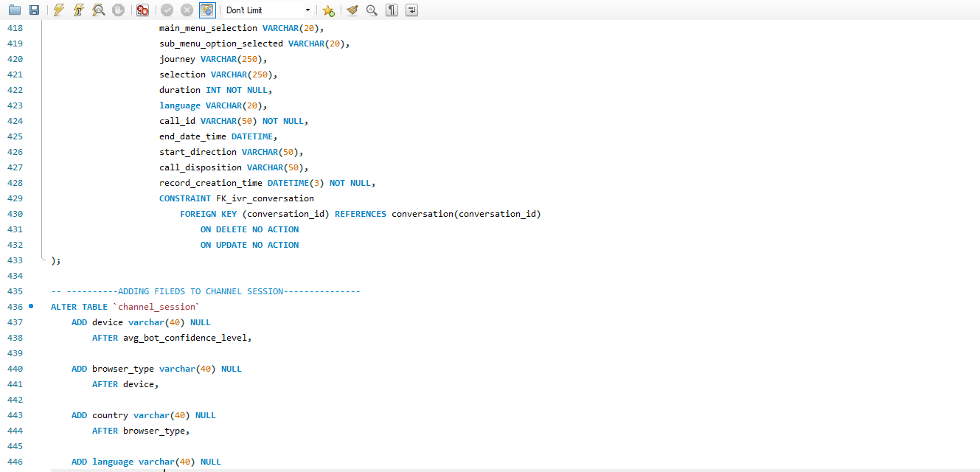Click the commit transaction checkmark button
The image size is (980, 472).
coord(167,10)
